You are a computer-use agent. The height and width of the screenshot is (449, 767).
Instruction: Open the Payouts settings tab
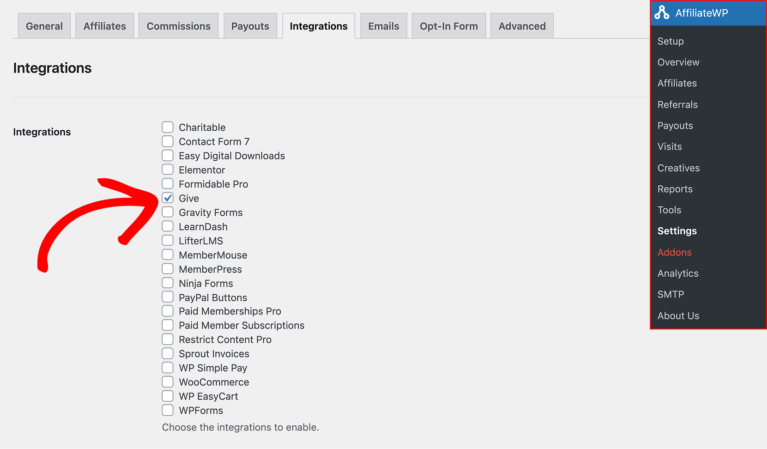click(x=250, y=26)
